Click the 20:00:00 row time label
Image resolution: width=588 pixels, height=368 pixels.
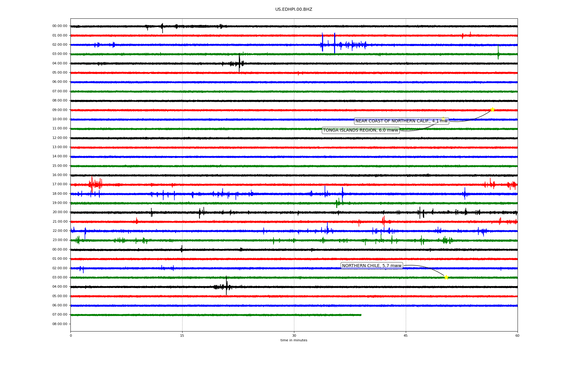(x=60, y=212)
